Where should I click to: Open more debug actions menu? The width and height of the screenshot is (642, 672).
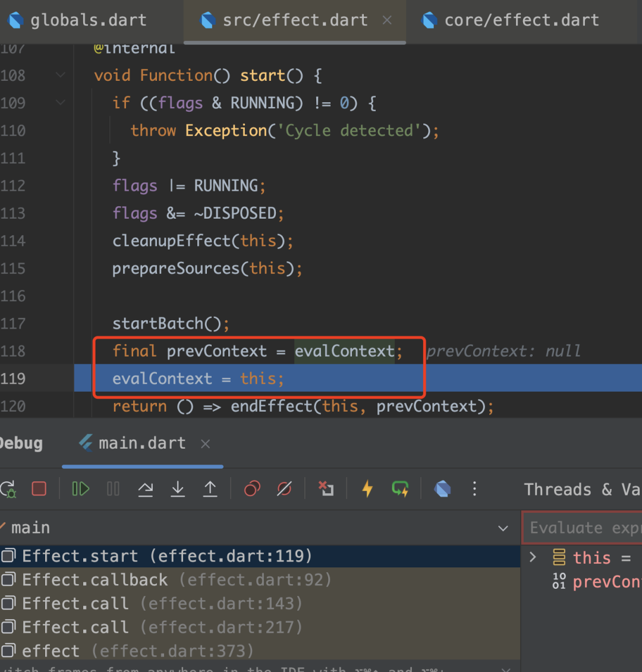point(474,489)
